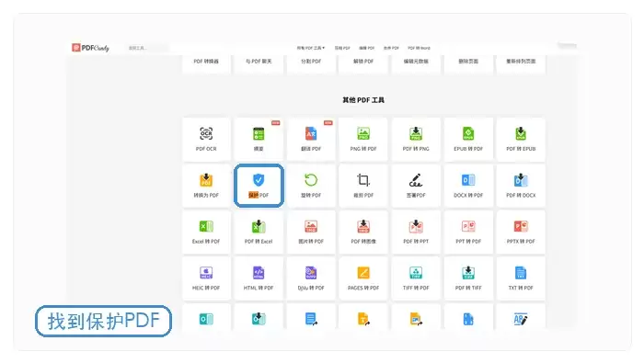
Task: Select the PDF 转 DOCX tool
Action: 521,186
